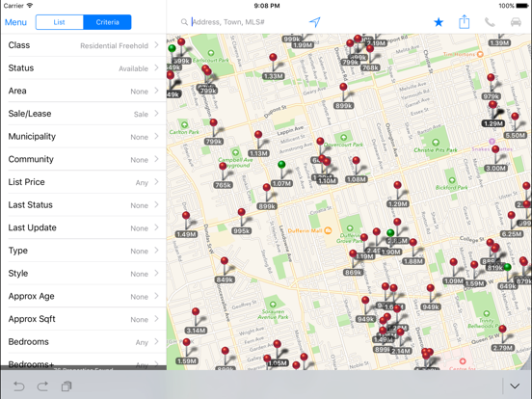Tap the current location arrow icon
Image resolution: width=532 pixels, height=399 pixels.
coord(315,22)
